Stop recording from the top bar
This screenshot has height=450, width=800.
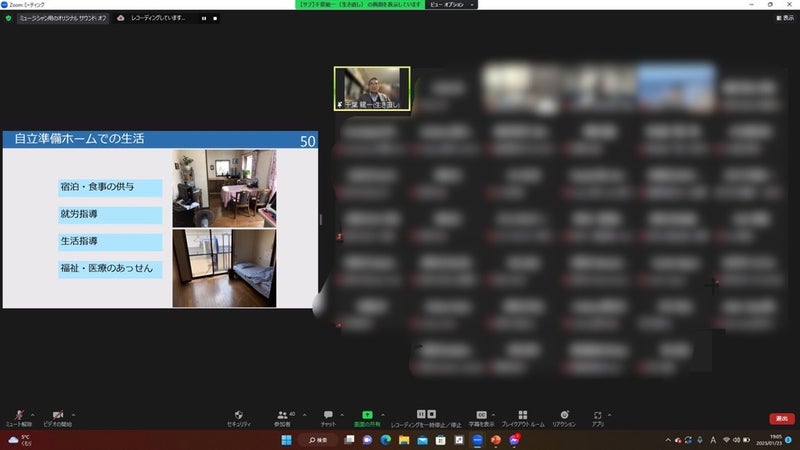click(215, 18)
